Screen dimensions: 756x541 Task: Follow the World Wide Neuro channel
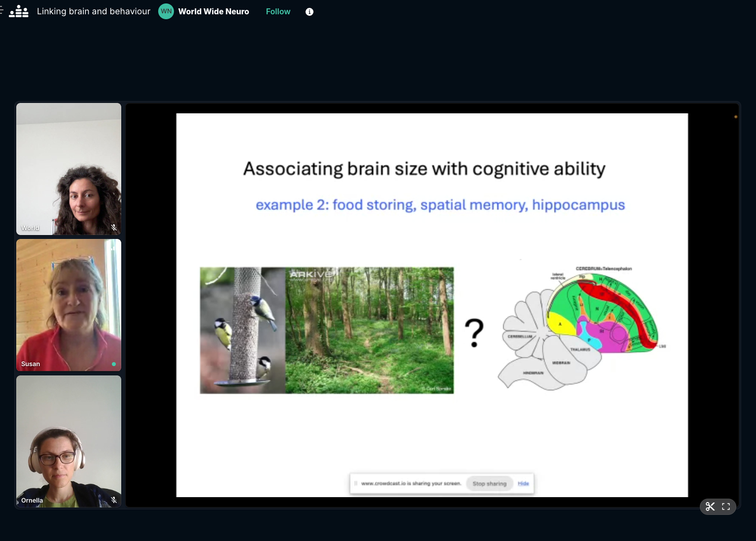278,11
